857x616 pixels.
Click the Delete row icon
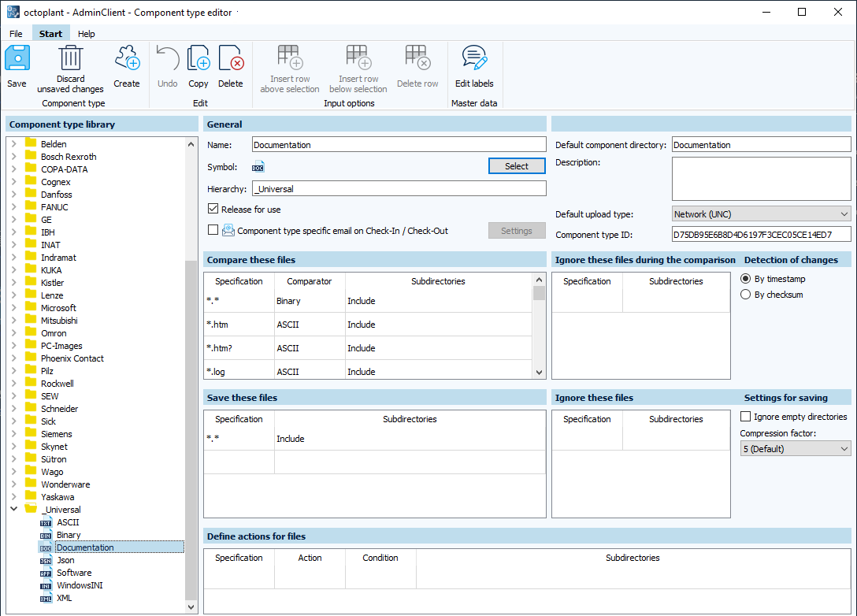(417, 58)
